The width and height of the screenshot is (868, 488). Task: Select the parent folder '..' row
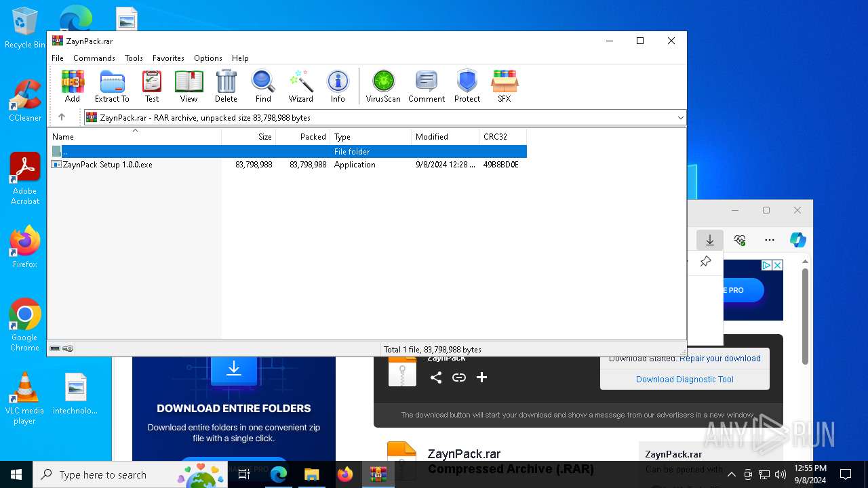(x=288, y=152)
